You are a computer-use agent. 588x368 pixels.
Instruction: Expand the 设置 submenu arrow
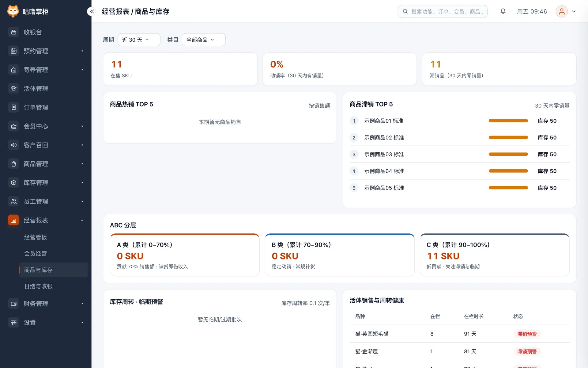(82, 322)
